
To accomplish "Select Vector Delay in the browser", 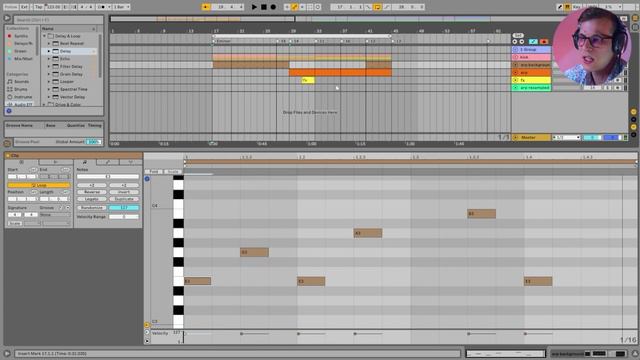I will pos(72,97).
